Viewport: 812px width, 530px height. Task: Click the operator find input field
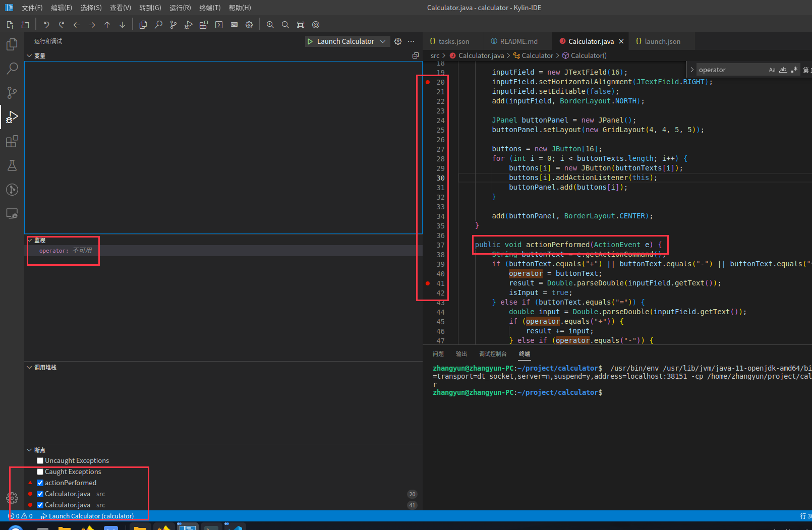tap(731, 70)
